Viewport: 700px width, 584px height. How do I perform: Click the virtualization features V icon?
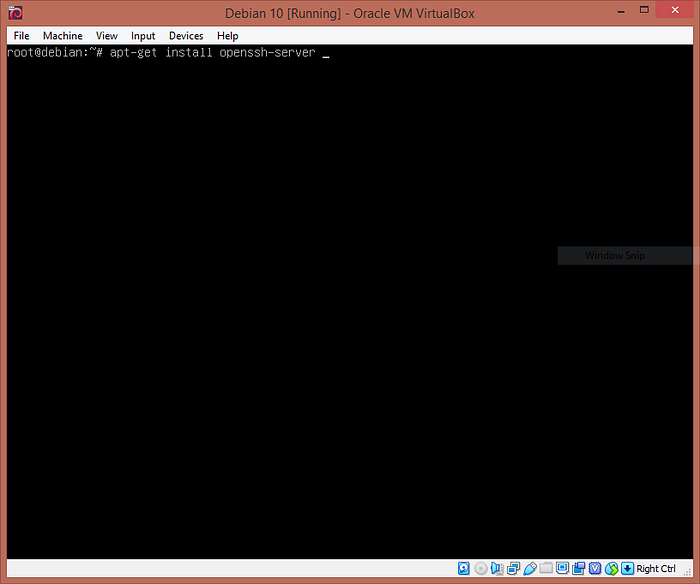(595, 568)
